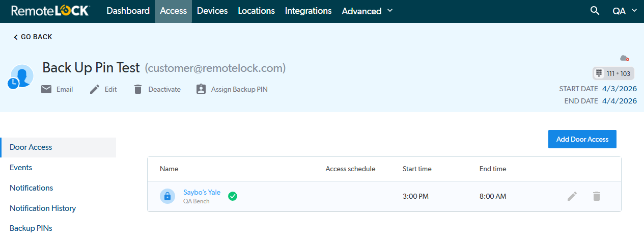
Task: Click the pencil icon next to Edit
Action: click(95, 89)
